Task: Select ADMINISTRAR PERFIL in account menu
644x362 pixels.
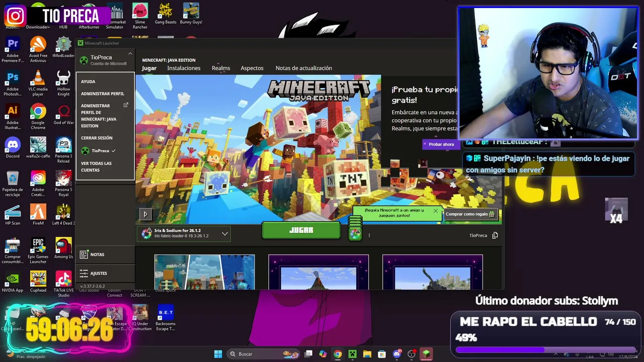Action: click(x=103, y=94)
